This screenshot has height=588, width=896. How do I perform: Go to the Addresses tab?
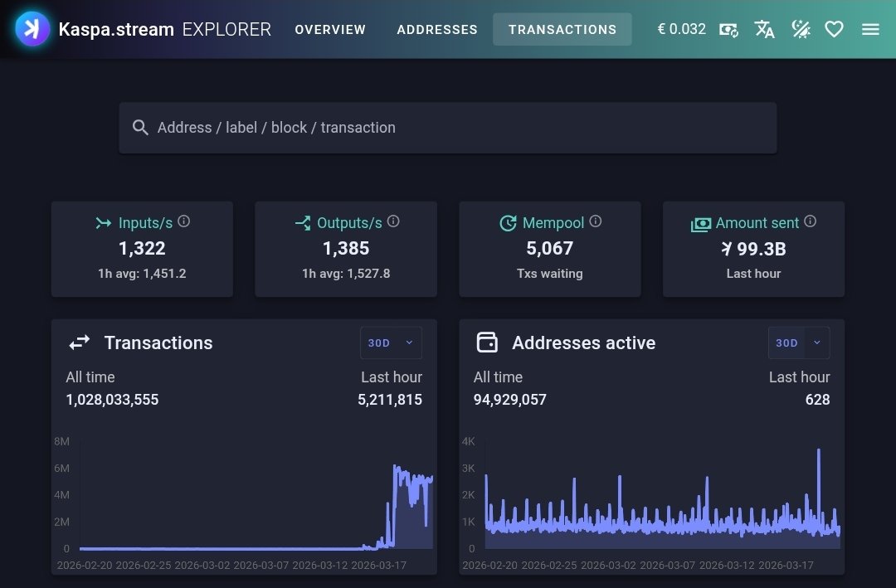[437, 30]
